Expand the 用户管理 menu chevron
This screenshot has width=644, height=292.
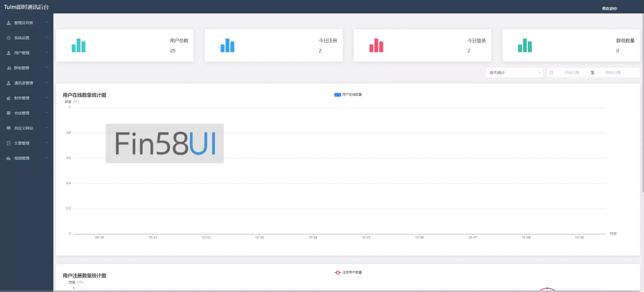pos(46,53)
